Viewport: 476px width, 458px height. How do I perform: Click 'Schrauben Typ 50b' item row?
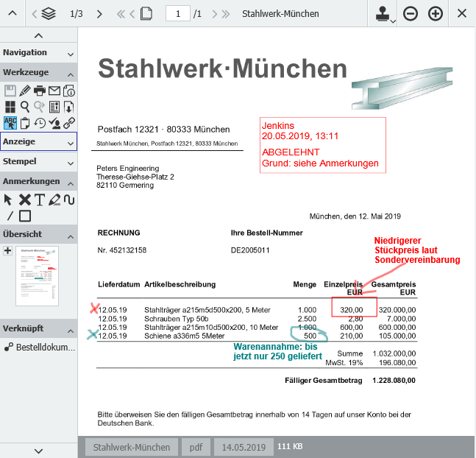(257, 319)
